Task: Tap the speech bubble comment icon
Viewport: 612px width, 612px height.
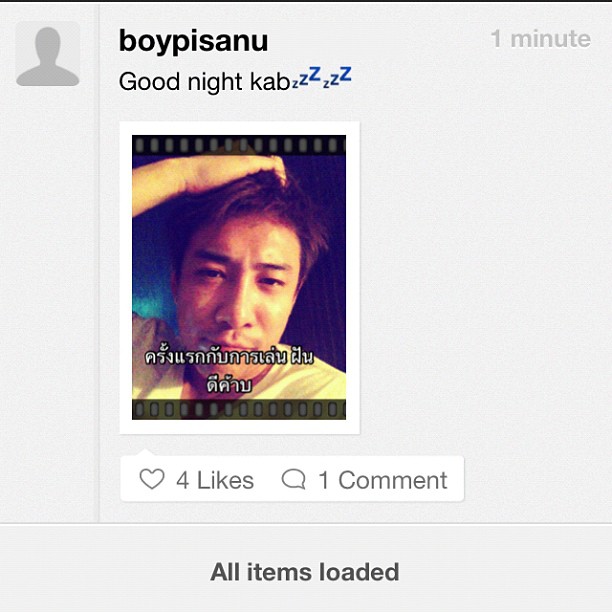Action: tap(294, 479)
